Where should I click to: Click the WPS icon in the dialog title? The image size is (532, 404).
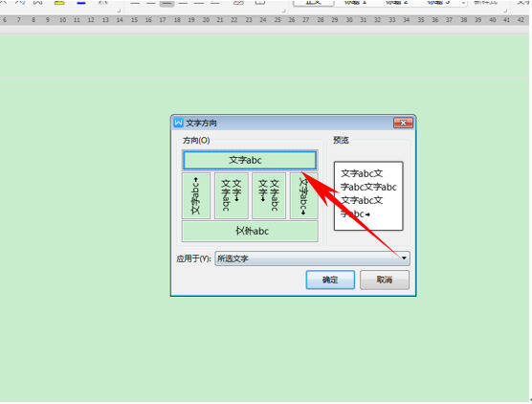(179, 123)
